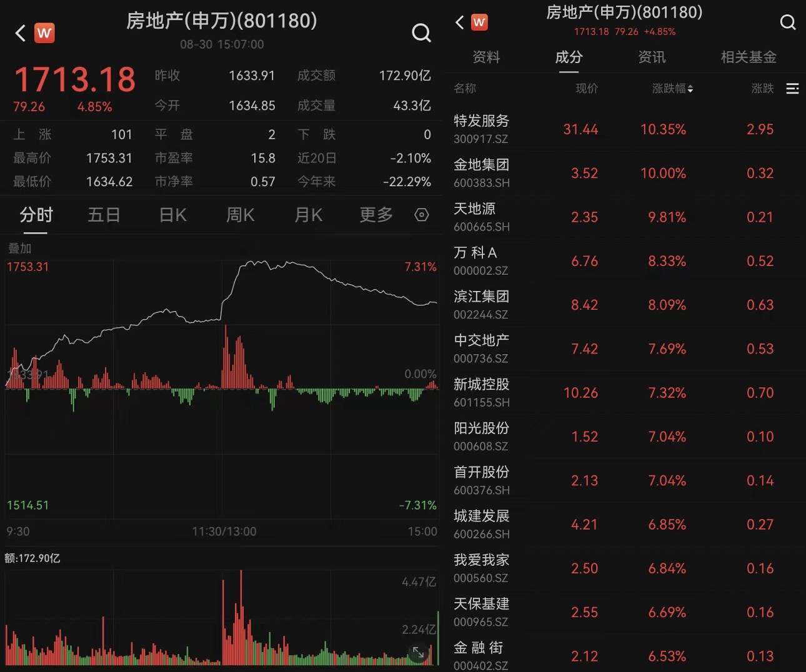The width and height of the screenshot is (806, 672).
Task: Tap the left panel title 房地产(申万)(801180)
Action: [x=222, y=21]
